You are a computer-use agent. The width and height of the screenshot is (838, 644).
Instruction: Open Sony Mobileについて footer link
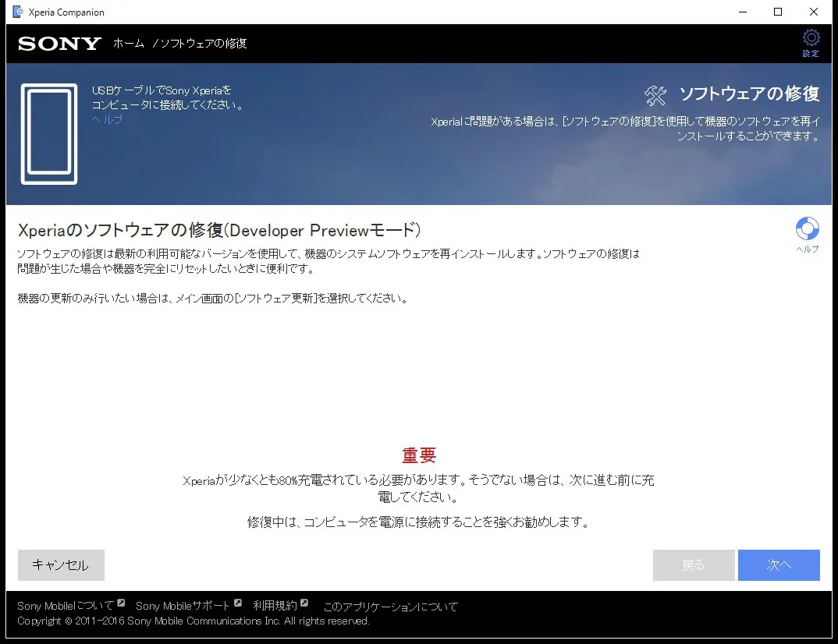(x=66, y=606)
